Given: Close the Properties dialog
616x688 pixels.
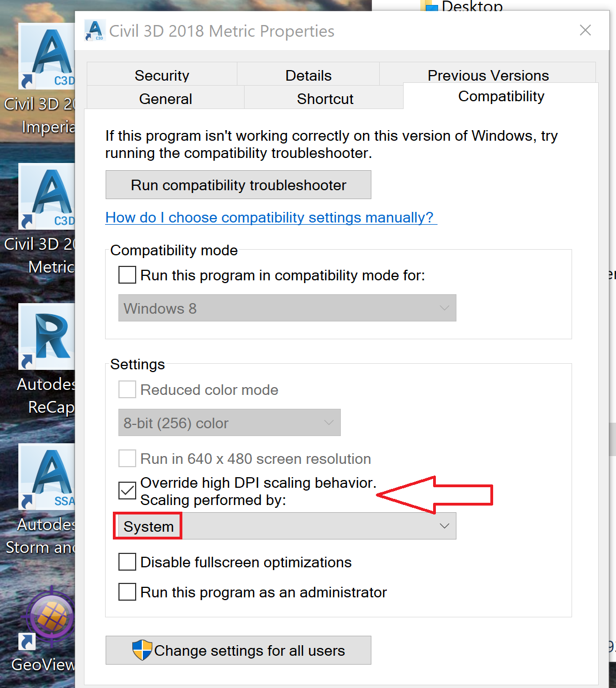Looking at the screenshot, I should pos(585,30).
